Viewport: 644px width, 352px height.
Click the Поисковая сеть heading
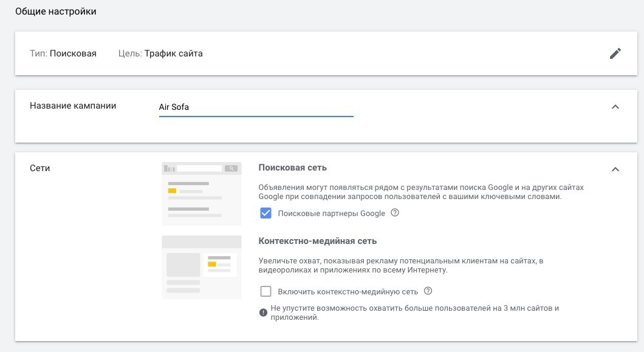(292, 168)
